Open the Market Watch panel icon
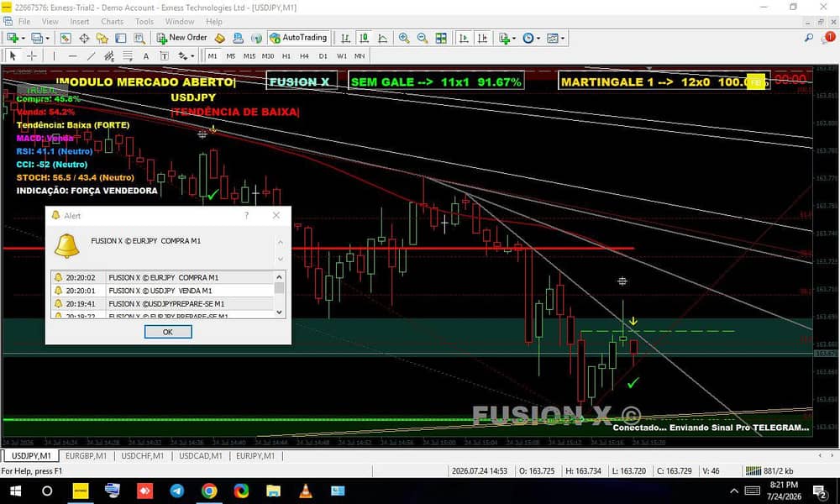840x504 pixels. pyautogui.click(x=66, y=38)
